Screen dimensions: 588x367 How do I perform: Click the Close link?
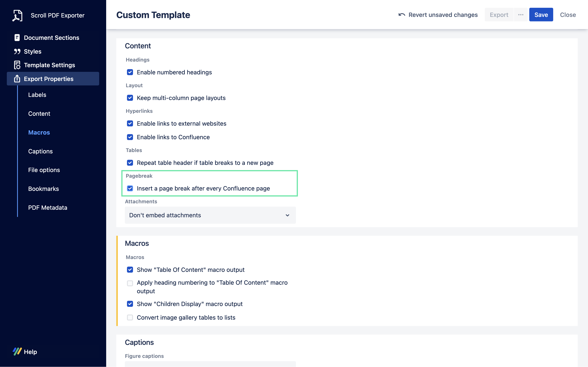point(568,15)
